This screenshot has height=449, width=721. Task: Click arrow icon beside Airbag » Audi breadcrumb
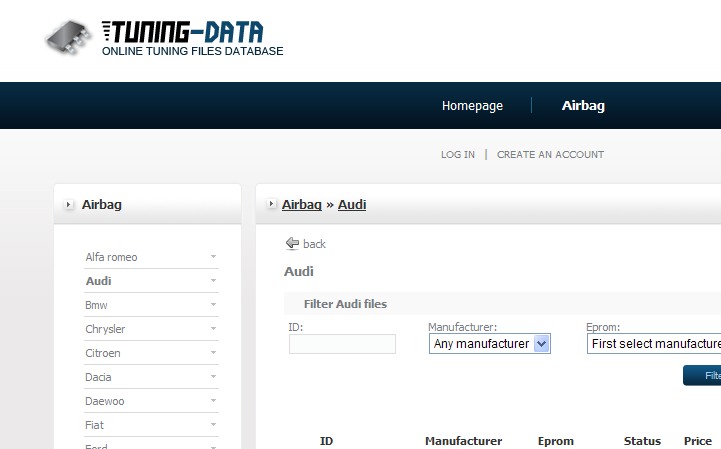(271, 205)
